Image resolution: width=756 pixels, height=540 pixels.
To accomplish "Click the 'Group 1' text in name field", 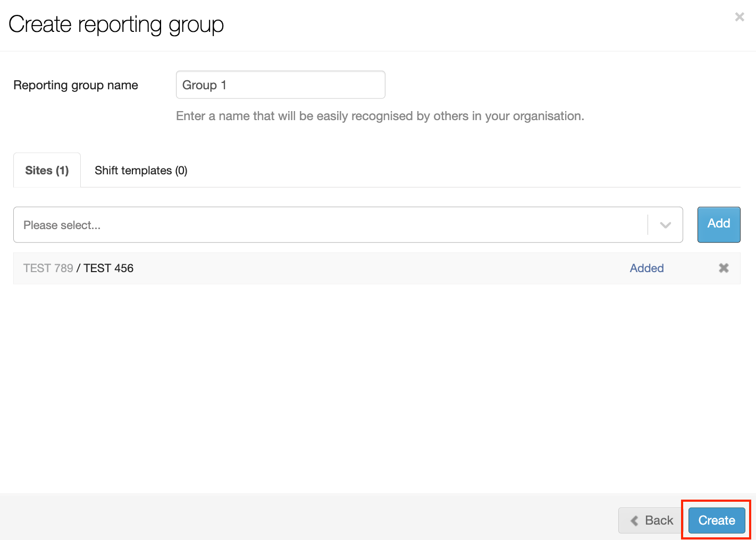I will [x=204, y=85].
